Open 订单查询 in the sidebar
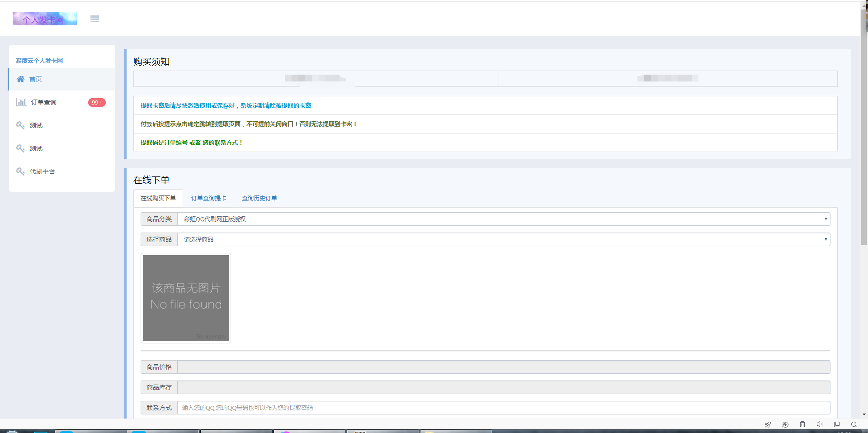868x433 pixels. click(x=62, y=102)
